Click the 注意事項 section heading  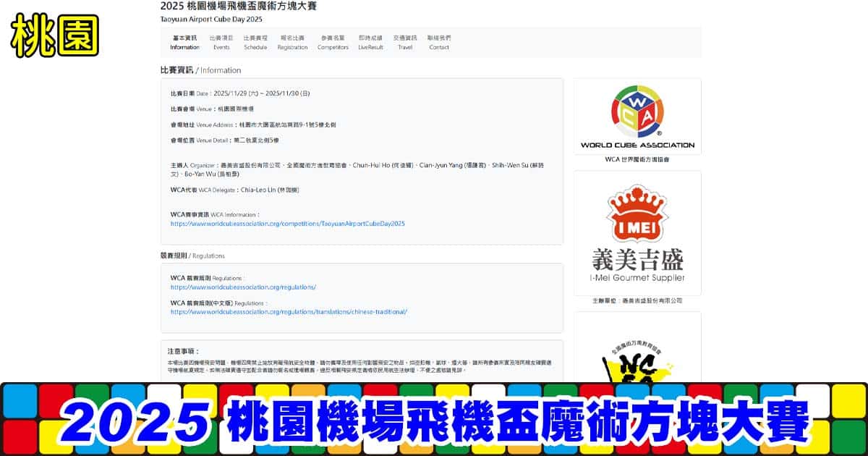pyautogui.click(x=182, y=351)
